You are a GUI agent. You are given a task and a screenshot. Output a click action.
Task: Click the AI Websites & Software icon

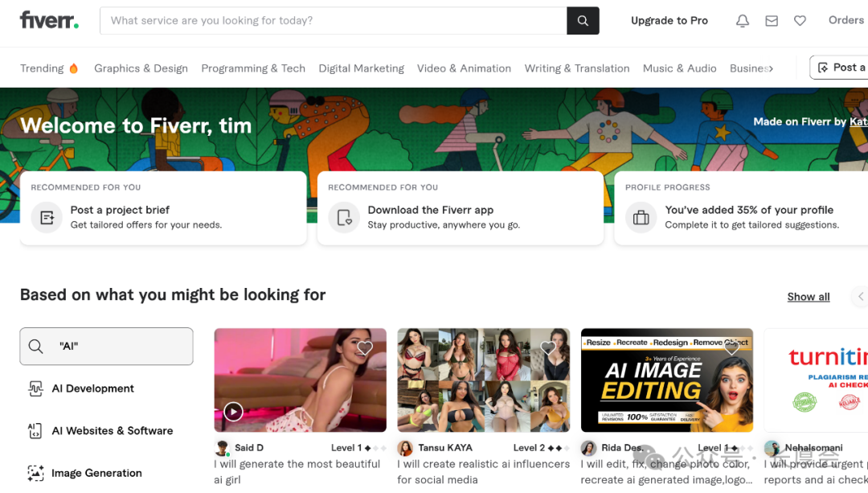pyautogui.click(x=35, y=431)
